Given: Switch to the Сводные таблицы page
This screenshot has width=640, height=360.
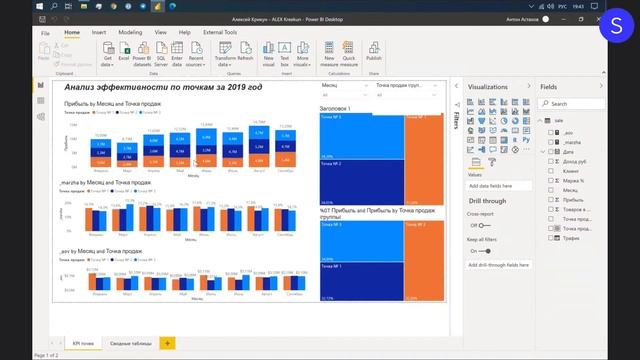Looking at the screenshot, I should click(x=131, y=344).
